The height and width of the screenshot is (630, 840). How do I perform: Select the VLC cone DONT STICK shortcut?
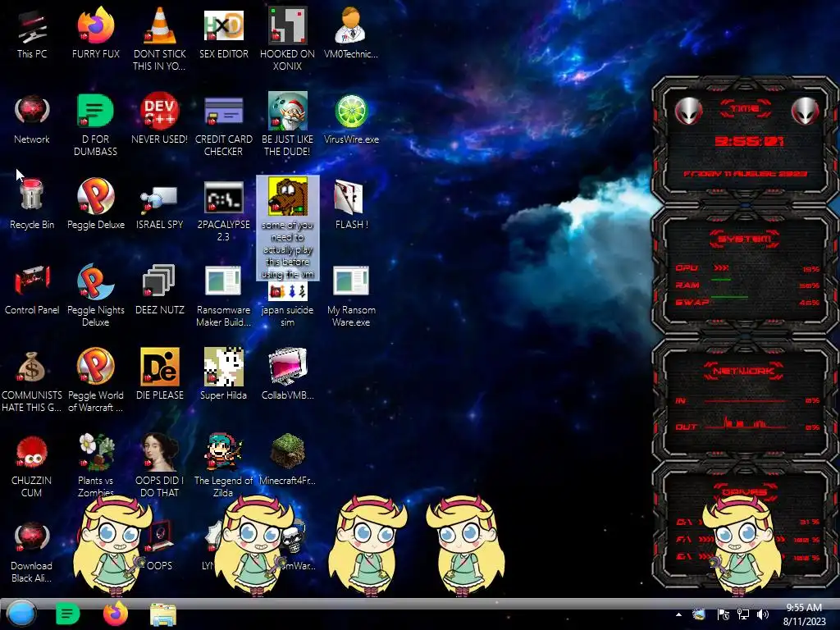tap(159, 39)
